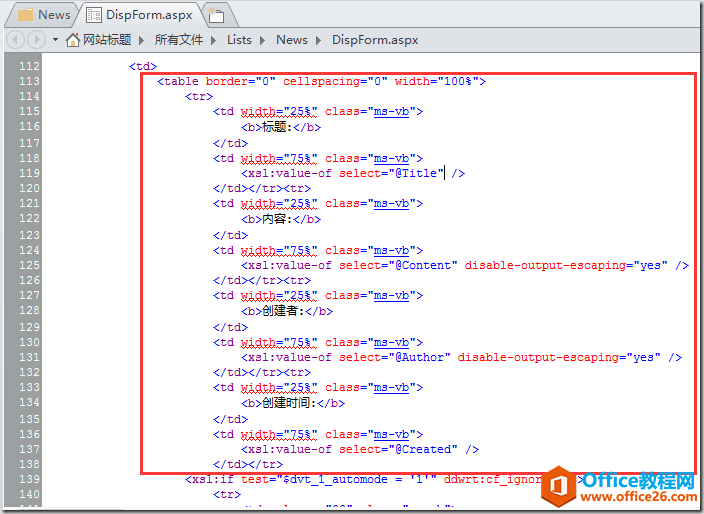Click disable-output-escaping="yes" on line 131

tap(559, 357)
